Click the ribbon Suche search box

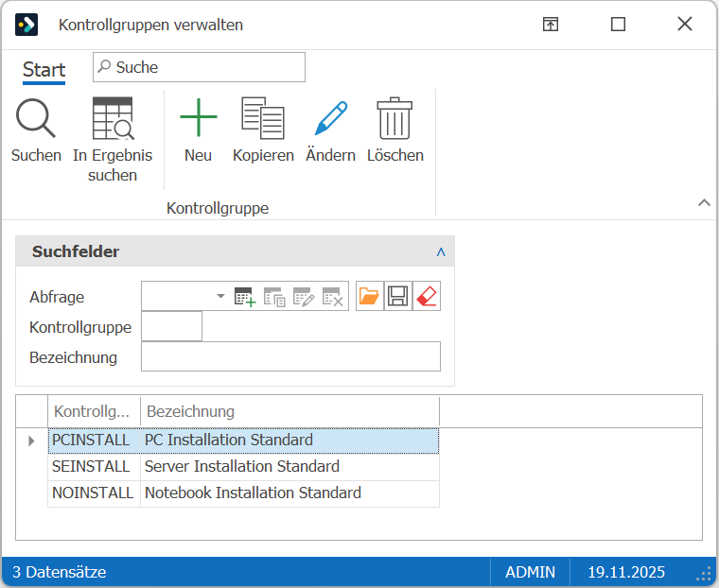click(199, 67)
